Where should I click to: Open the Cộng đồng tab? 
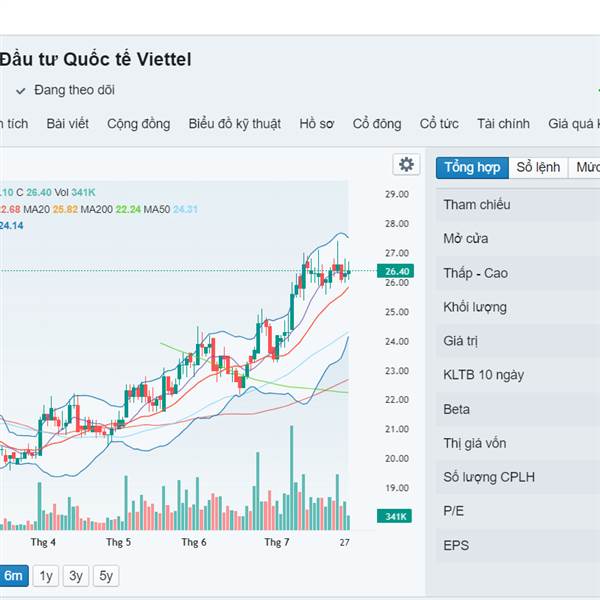pos(139,124)
